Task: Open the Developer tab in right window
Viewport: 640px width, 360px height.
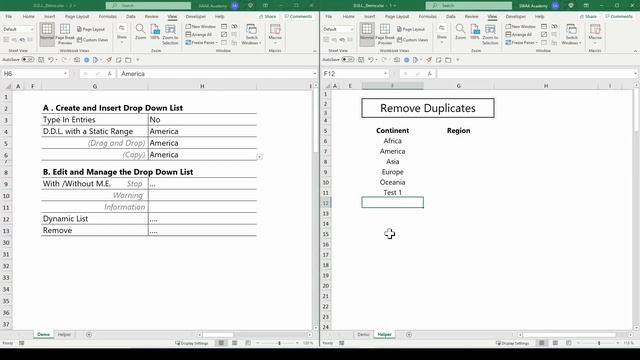Action: coord(516,16)
